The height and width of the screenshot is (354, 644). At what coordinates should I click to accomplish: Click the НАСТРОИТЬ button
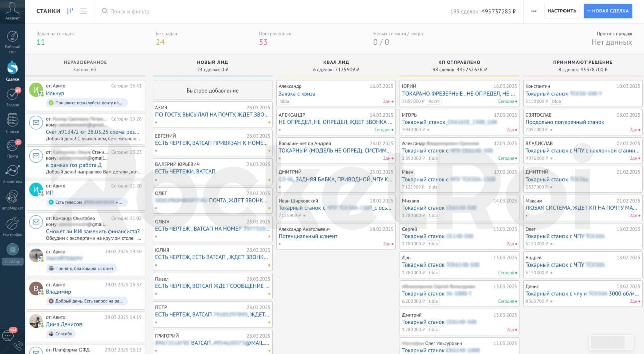(x=562, y=11)
